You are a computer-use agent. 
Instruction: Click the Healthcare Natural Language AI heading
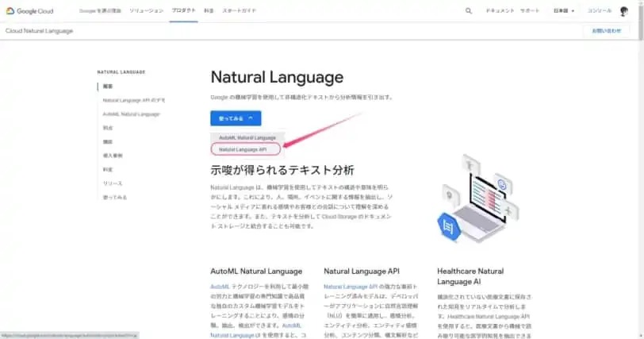470,276
